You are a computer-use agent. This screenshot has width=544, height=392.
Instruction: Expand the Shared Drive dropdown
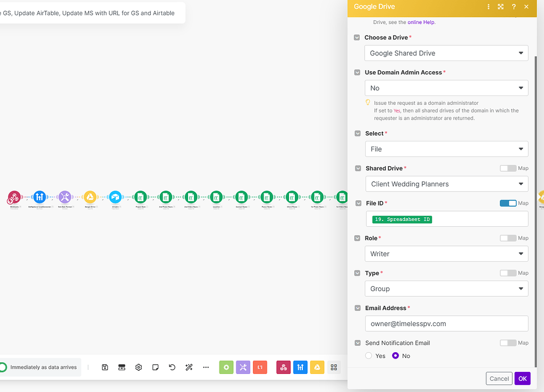[x=446, y=184]
